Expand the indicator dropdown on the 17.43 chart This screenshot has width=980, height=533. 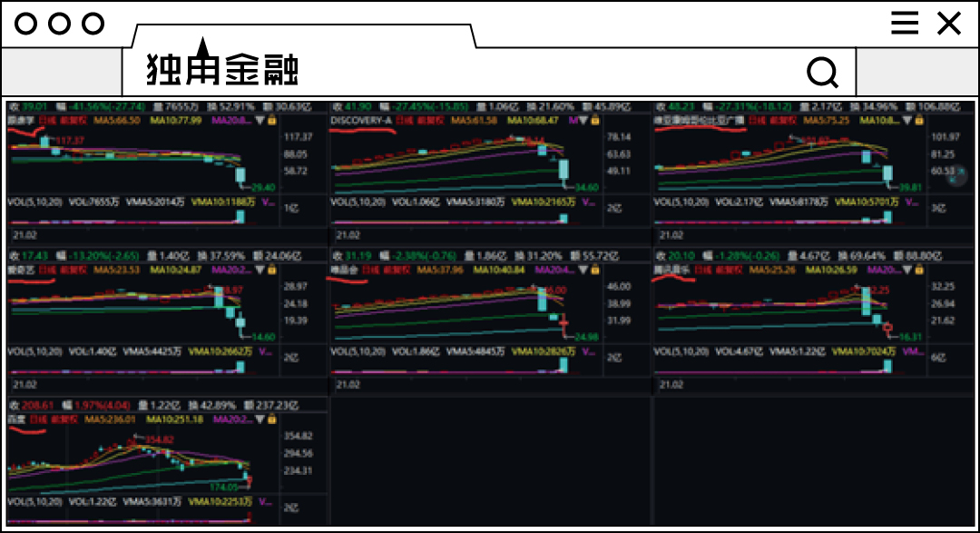coord(260,270)
